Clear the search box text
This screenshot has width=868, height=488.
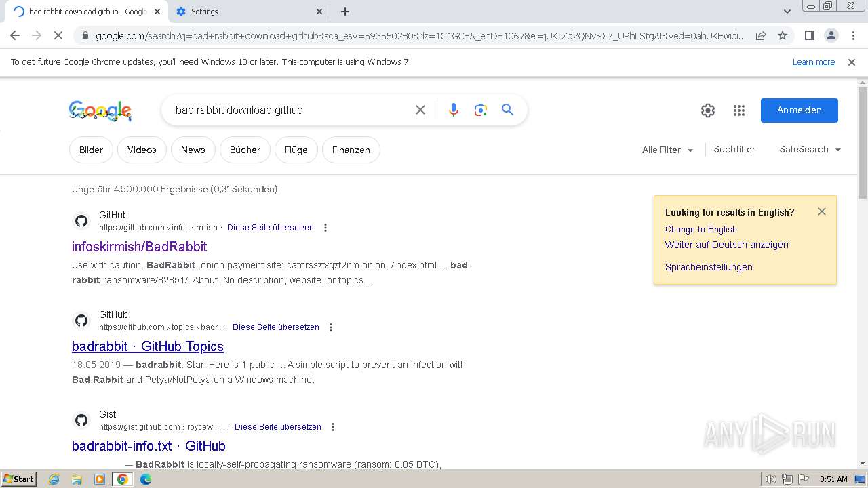[420, 110]
